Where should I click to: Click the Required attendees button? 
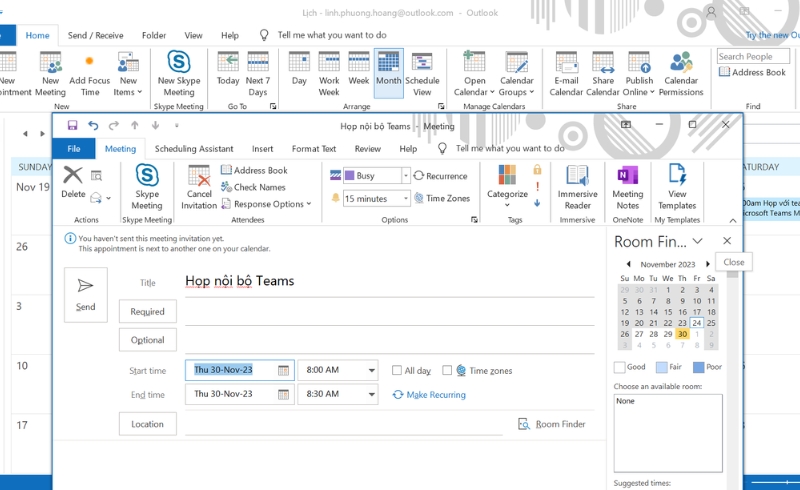tap(147, 311)
